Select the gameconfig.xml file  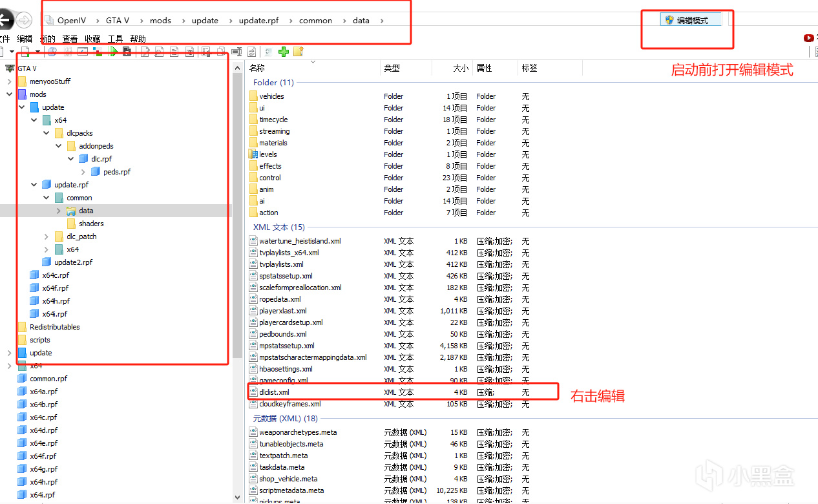[x=284, y=381]
